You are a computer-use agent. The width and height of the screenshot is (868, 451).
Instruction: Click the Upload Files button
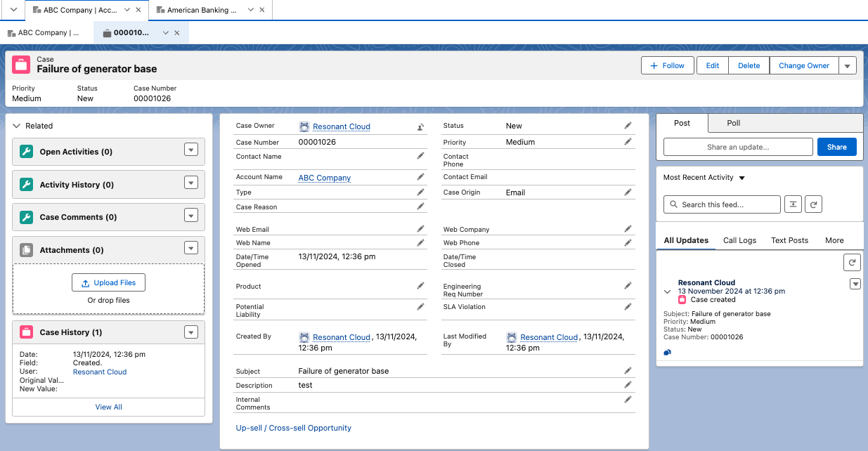108,282
